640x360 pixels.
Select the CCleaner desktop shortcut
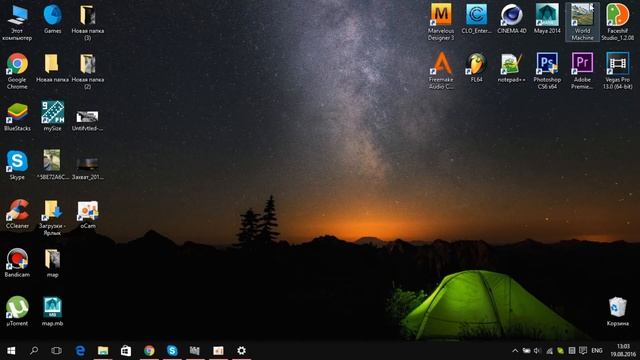[x=17, y=213]
